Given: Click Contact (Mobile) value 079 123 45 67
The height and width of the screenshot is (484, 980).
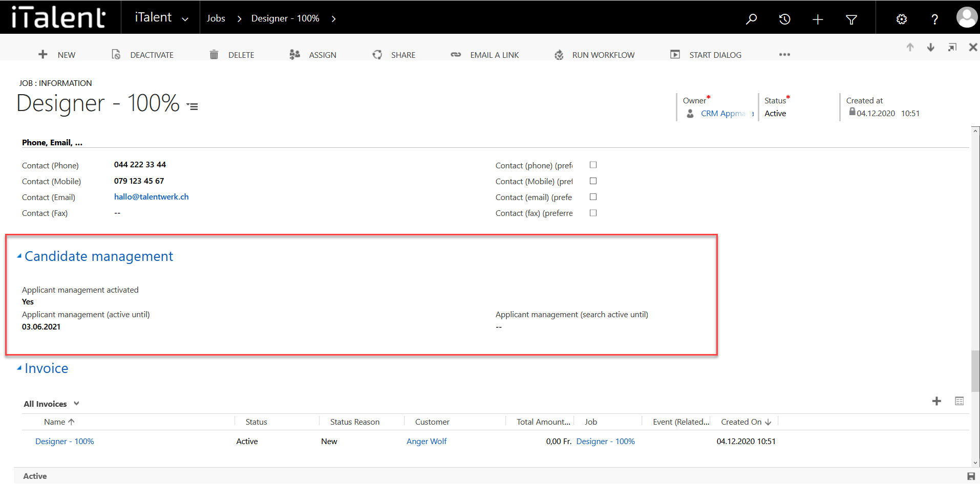Looking at the screenshot, I should (139, 181).
